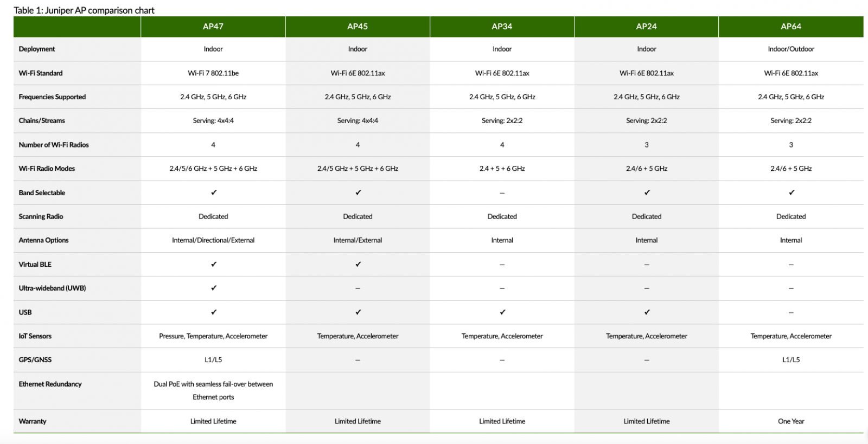Viewport: 868px width, 444px height.
Task: Click AP45 Virtual BLE checkmark
Action: point(358,265)
